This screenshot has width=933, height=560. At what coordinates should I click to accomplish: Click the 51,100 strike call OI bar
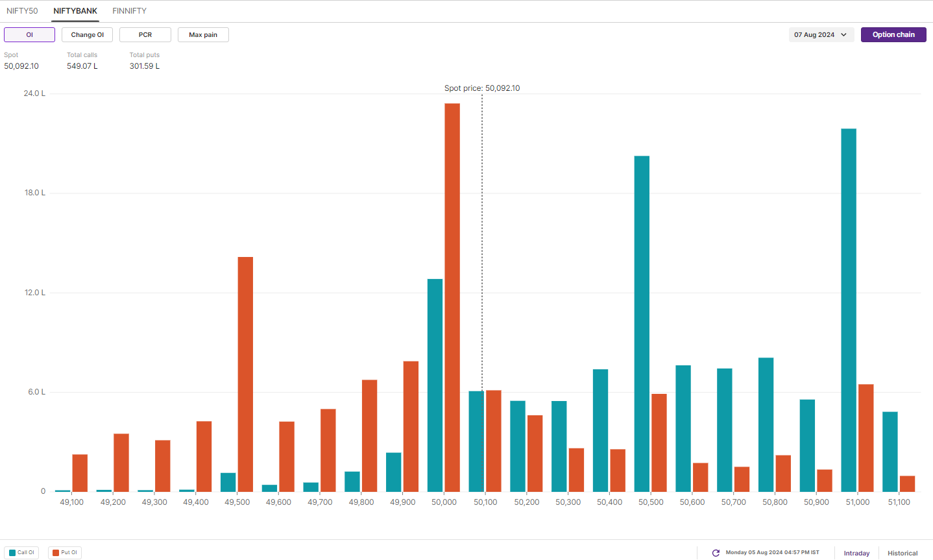point(890,452)
